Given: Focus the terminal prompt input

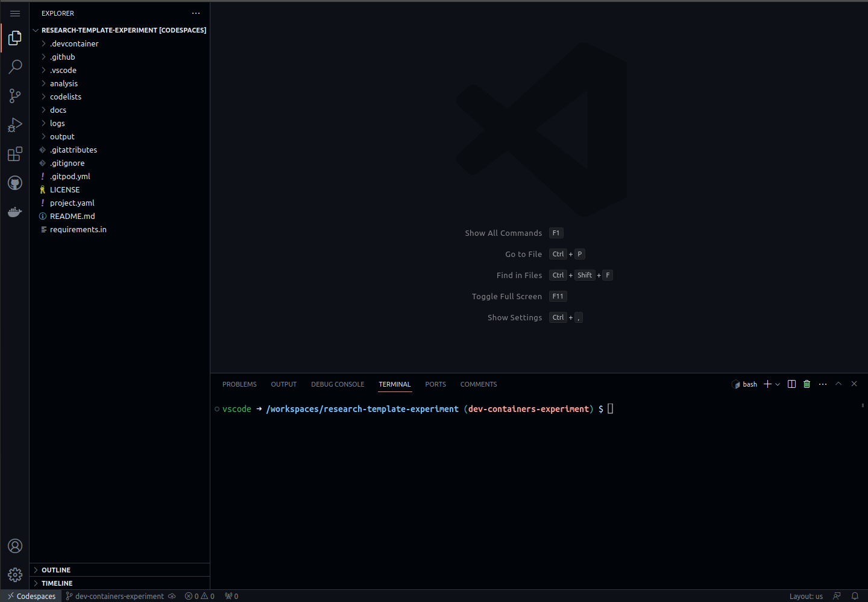Looking at the screenshot, I should [x=610, y=409].
